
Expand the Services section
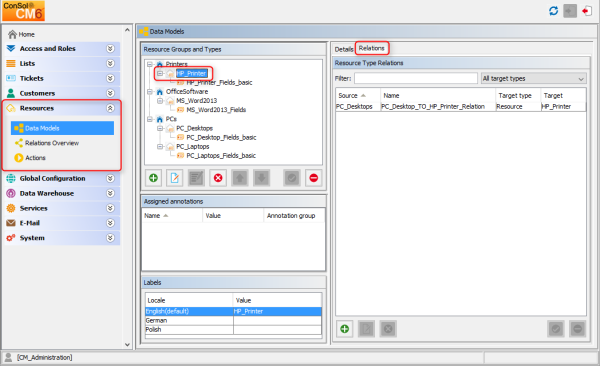pos(110,208)
